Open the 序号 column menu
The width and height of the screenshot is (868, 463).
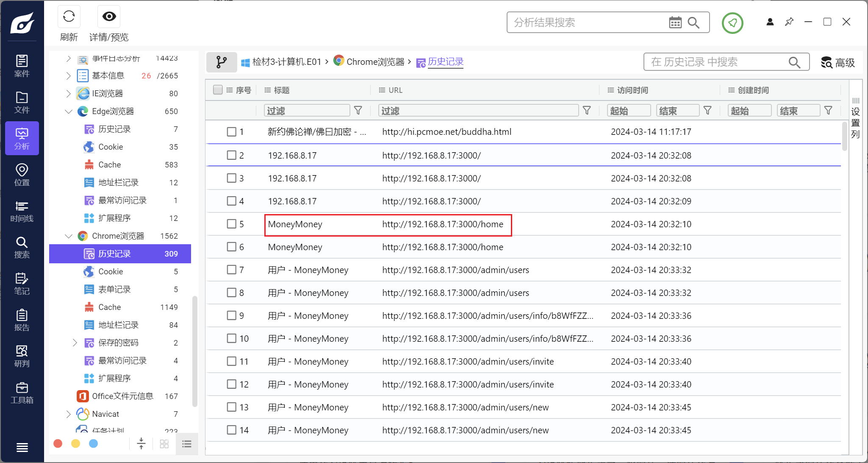click(x=230, y=90)
